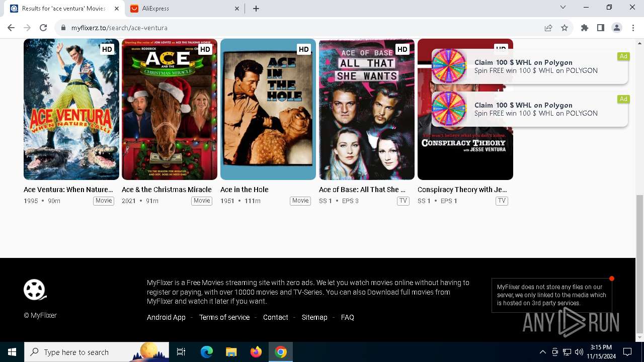Click the 'Ace of Base: All That She...' title
Screen dimensions: 644x362
[x=362, y=190]
